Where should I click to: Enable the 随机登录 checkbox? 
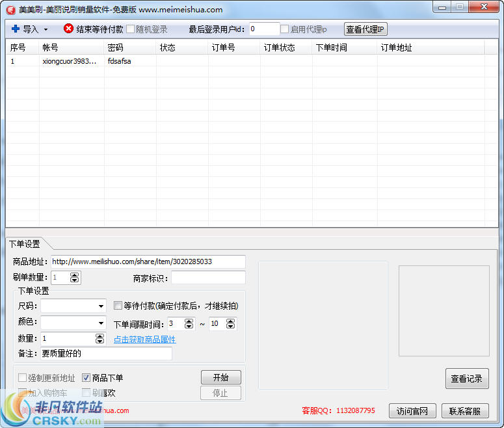131,29
